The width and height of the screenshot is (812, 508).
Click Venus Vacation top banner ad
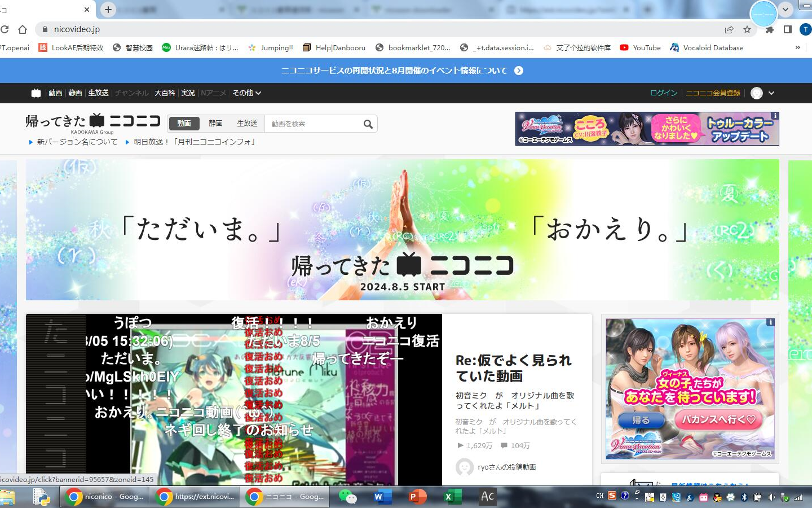pos(647,129)
